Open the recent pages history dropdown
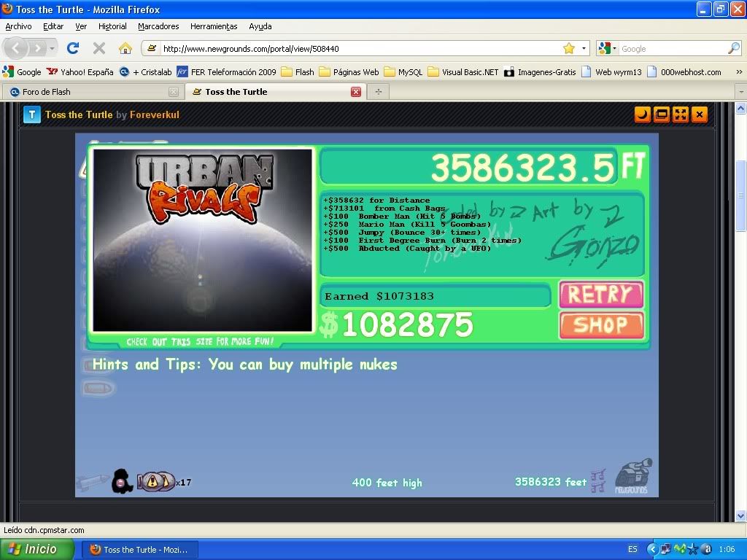The height and width of the screenshot is (560, 747). pyautogui.click(x=52, y=48)
